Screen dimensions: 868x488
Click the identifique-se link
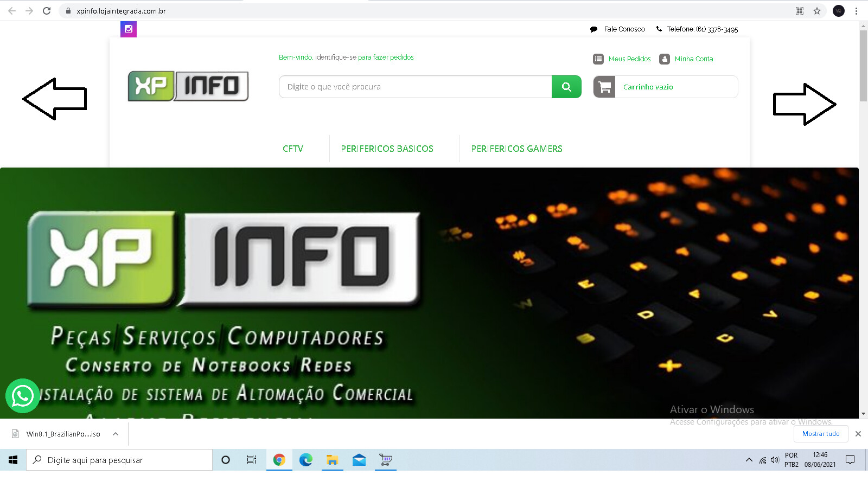click(336, 57)
